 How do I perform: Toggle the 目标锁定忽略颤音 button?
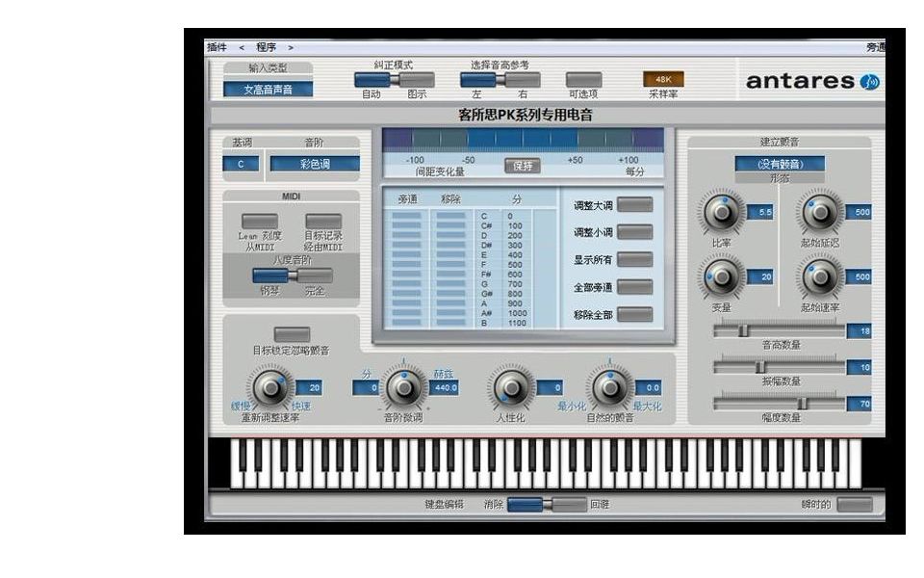(292, 334)
